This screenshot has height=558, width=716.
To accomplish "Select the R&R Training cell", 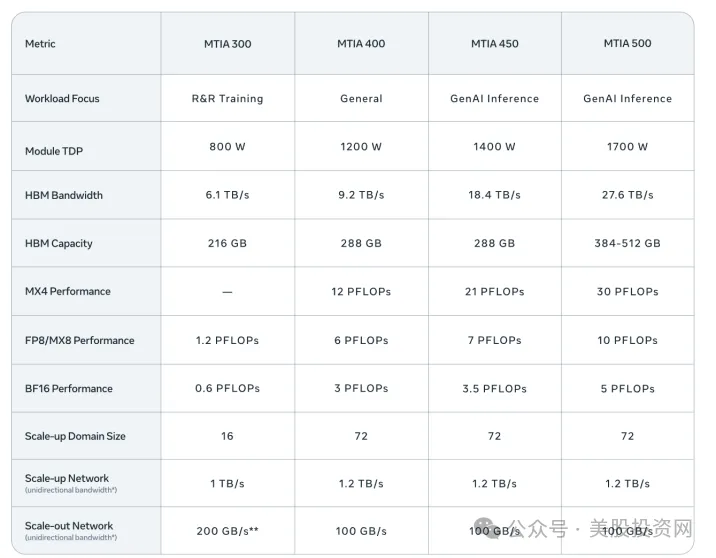I will [x=227, y=99].
